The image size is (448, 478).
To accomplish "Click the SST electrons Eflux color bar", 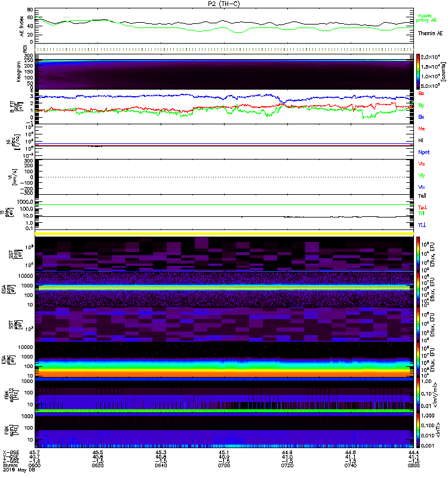I will (x=418, y=324).
